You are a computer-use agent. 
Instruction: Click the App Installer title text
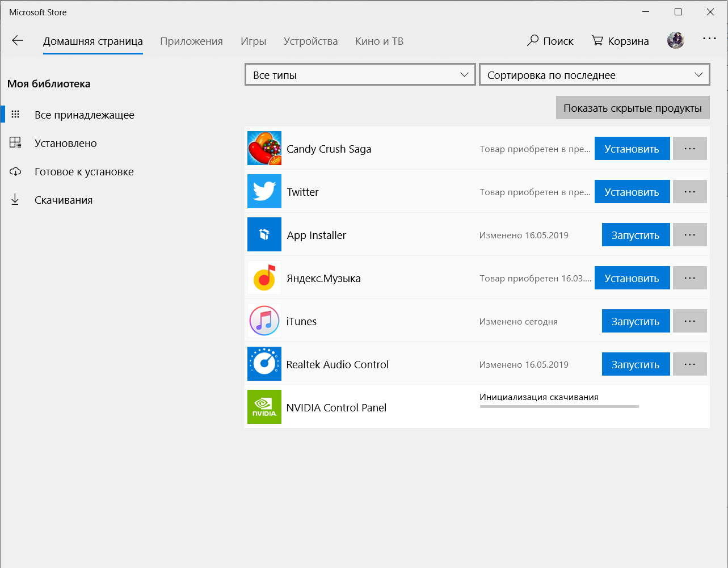317,235
